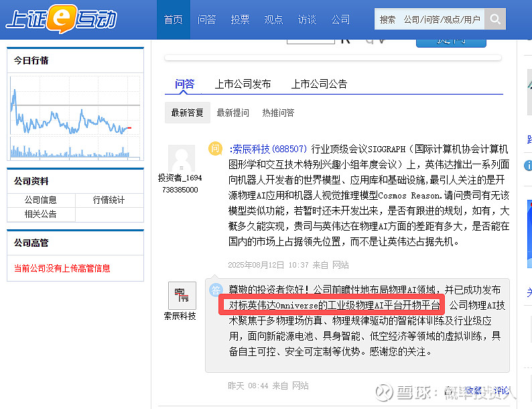532x409 pixels.
Task: Open 相关公告 in company data panel
Action: pos(41,214)
